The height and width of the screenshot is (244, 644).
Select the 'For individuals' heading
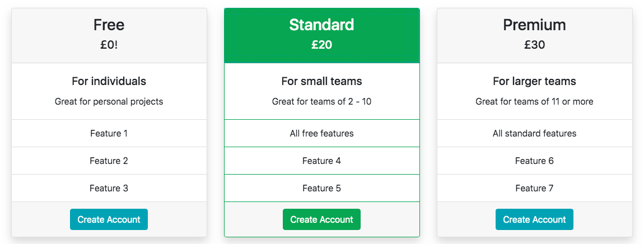tap(109, 81)
